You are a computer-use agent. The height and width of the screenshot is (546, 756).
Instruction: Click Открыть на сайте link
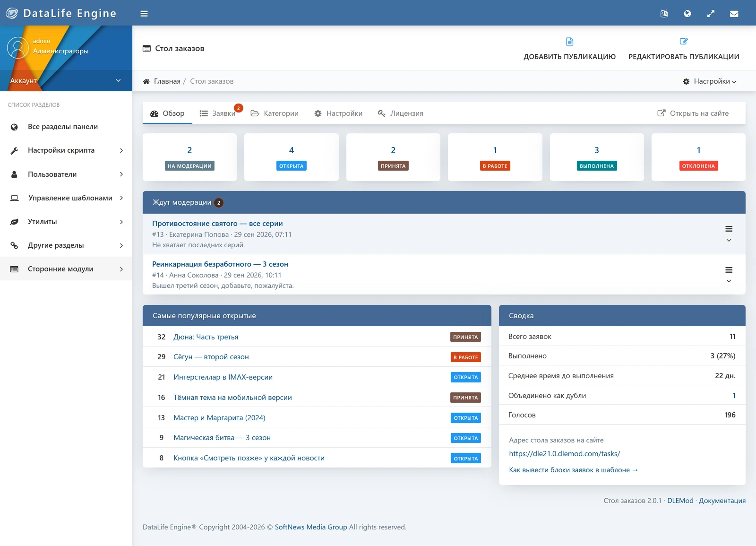(x=693, y=113)
